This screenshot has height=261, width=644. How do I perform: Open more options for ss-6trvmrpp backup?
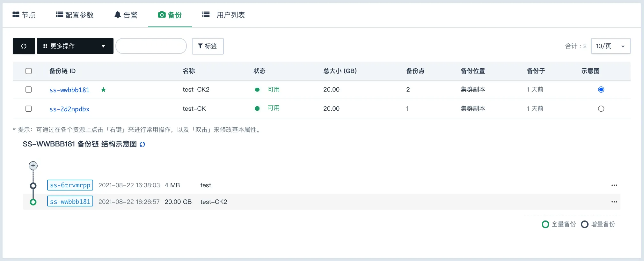pos(614,185)
